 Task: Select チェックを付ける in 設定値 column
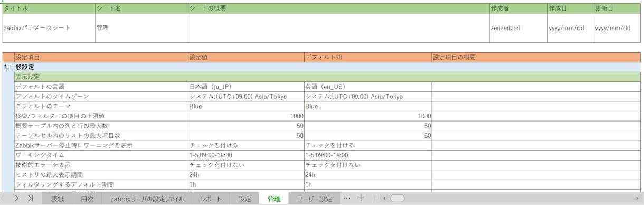(246, 145)
